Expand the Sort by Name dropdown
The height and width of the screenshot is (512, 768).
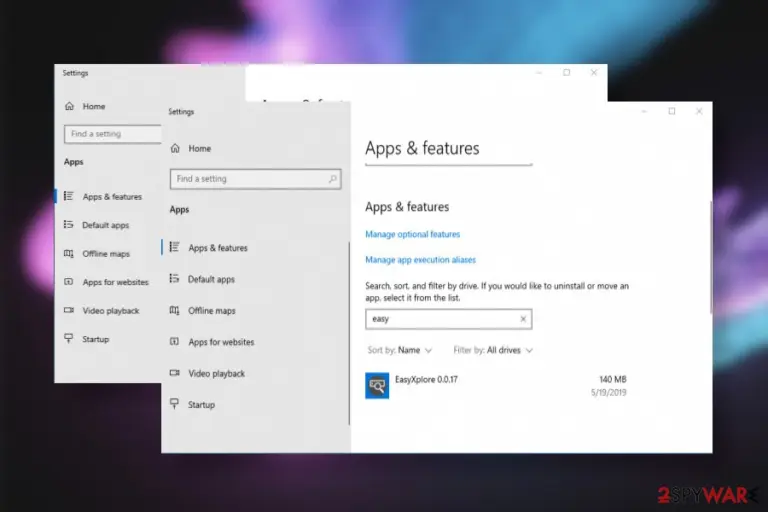pos(400,350)
